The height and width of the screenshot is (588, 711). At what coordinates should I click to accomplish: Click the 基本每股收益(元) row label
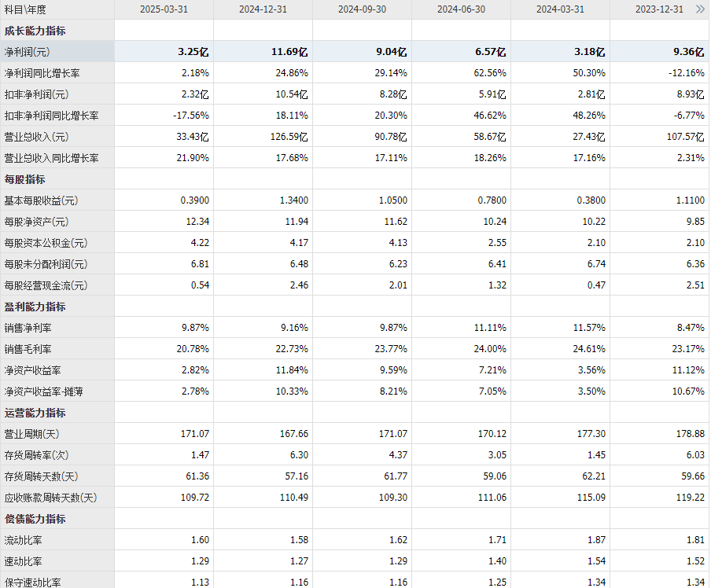(x=41, y=200)
